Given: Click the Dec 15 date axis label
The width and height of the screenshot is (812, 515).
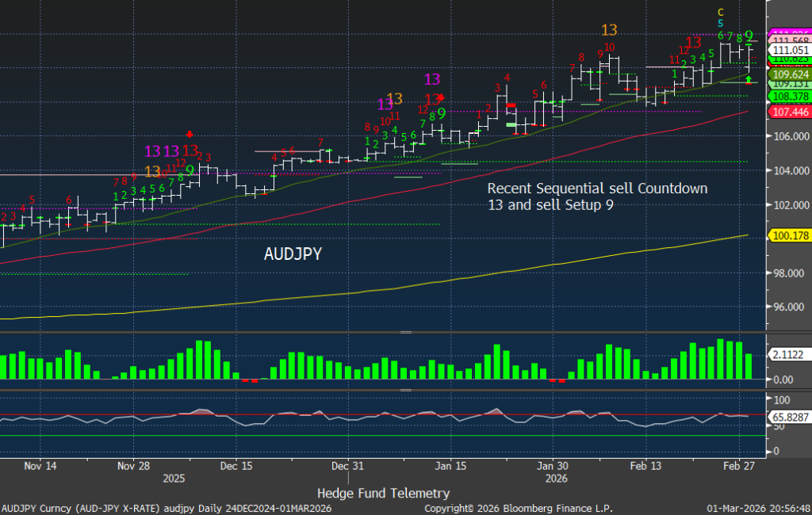Looking at the screenshot, I should point(237,466).
